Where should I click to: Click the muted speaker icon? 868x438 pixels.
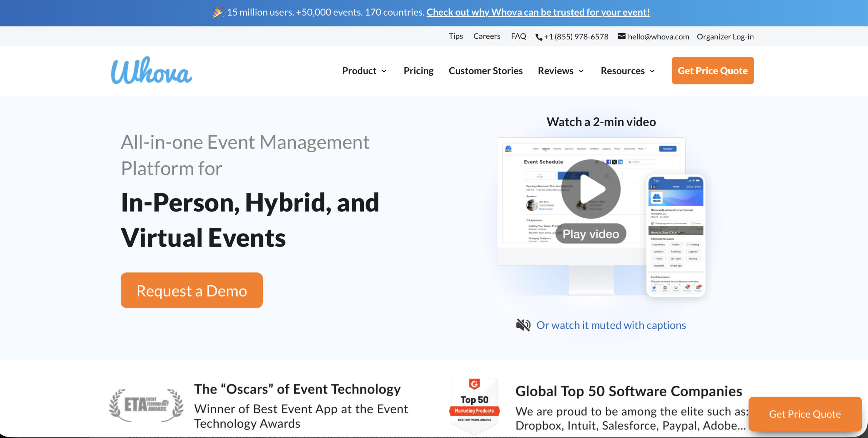[x=523, y=325]
